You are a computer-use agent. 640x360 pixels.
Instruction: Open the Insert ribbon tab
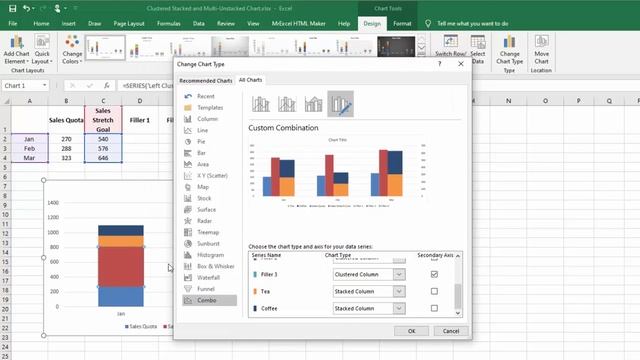coord(69,24)
